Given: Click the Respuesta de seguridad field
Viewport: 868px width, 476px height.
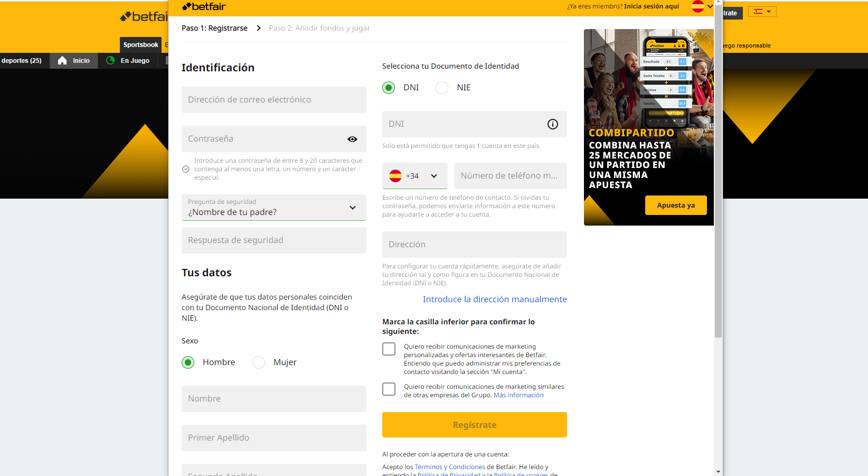Looking at the screenshot, I should pyautogui.click(x=274, y=240).
